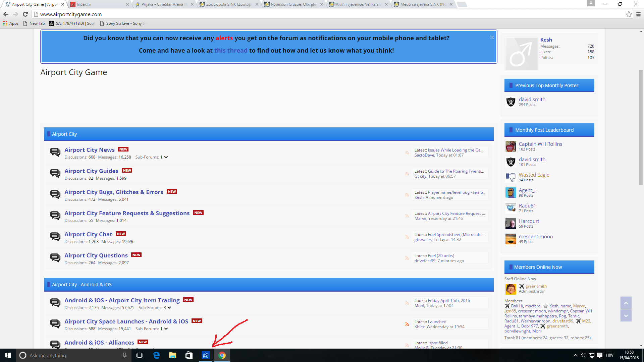Screen dimensions: 644x362
Task: Switch to the Alvin i vjeverice tab
Action: (x=359, y=4)
